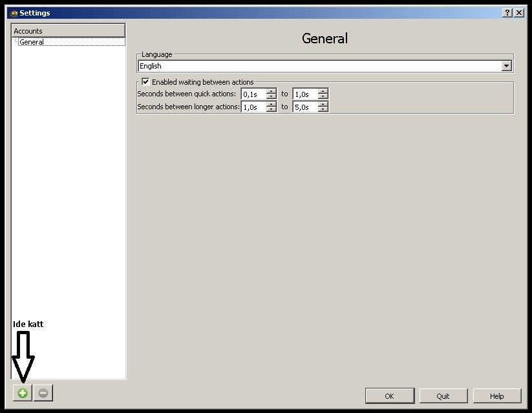Decrease longer actions maximum seconds

click(x=323, y=110)
